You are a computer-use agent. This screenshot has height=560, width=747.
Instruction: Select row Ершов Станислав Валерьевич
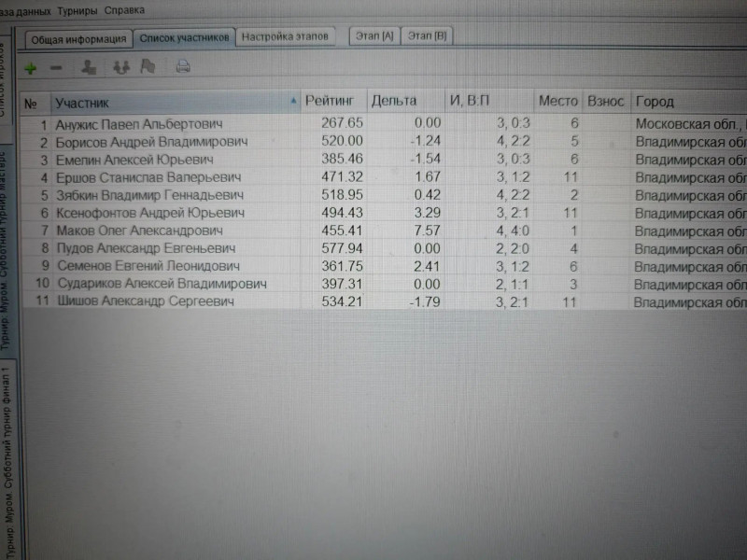(384, 177)
